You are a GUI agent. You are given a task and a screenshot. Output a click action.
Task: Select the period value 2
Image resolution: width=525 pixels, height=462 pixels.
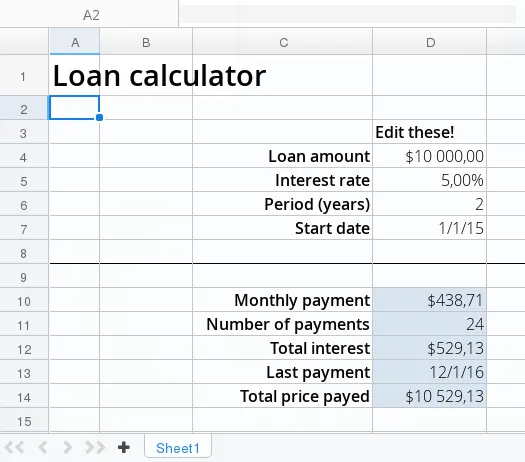point(429,204)
